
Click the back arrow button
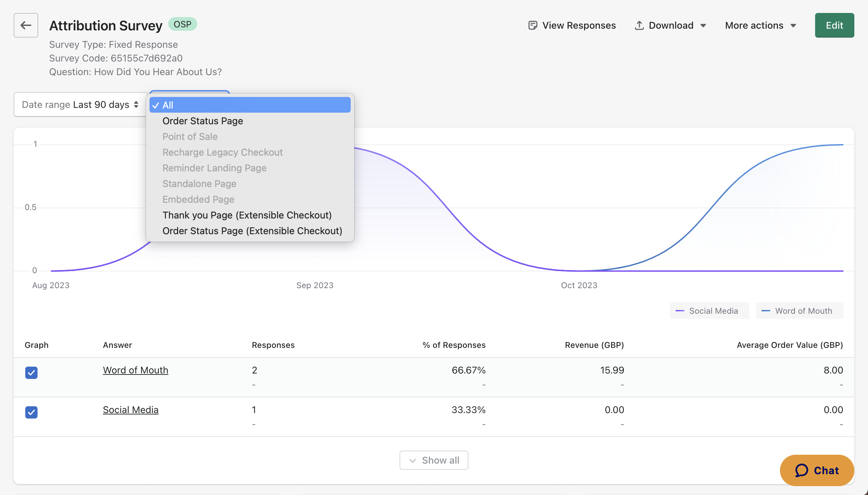click(26, 25)
